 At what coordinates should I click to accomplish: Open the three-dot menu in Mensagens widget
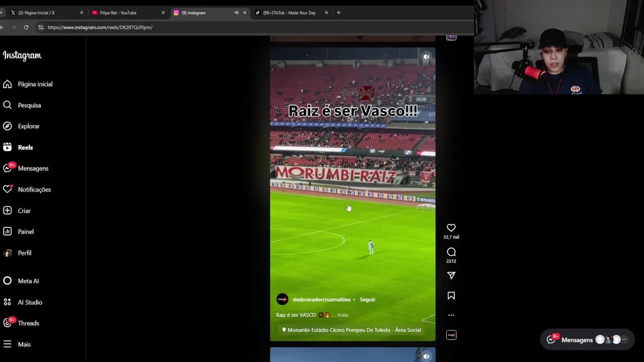click(x=624, y=340)
